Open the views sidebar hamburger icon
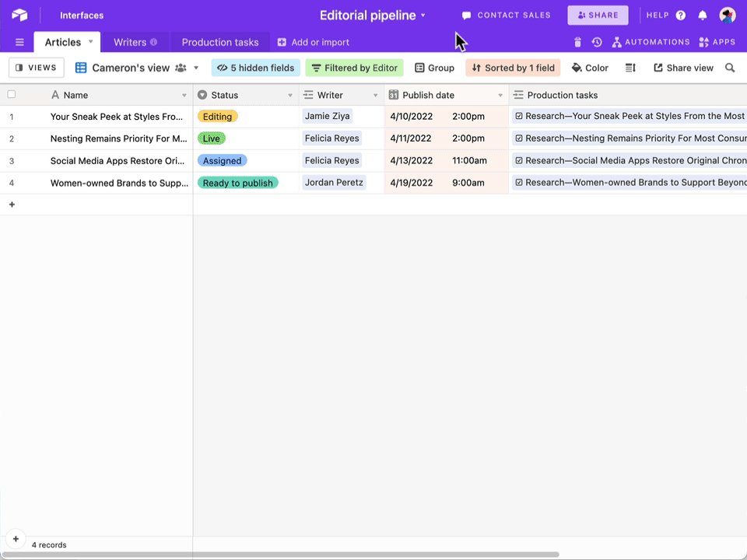The image size is (747, 560). [19, 42]
